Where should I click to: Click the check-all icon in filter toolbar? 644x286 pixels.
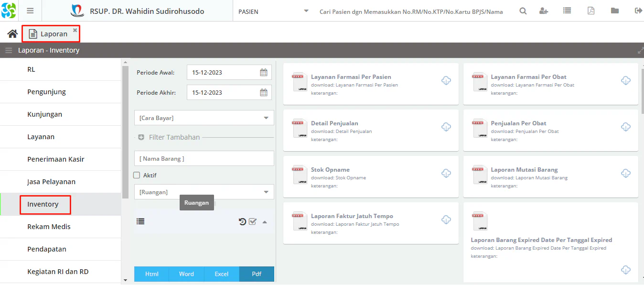(x=253, y=221)
